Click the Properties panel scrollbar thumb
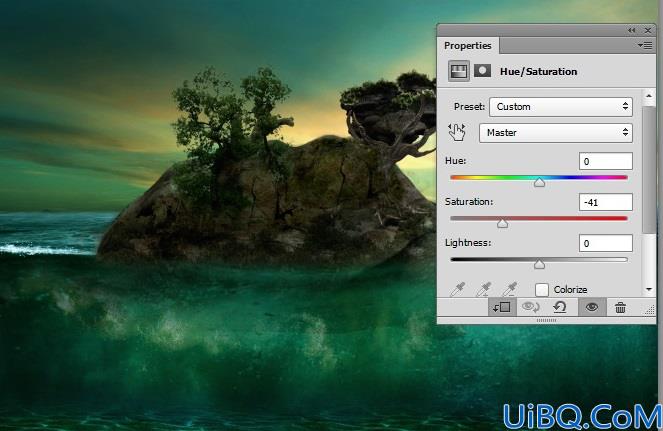663x431 pixels. click(649, 169)
